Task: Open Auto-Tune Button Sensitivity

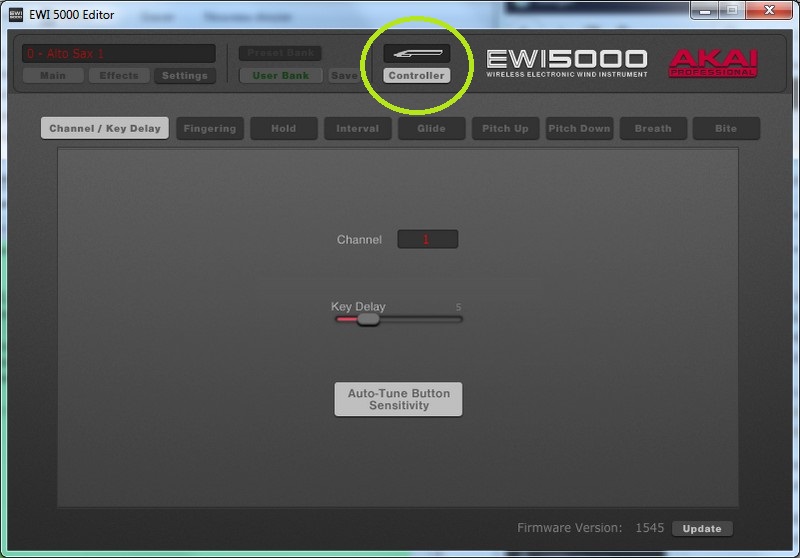Action: [x=398, y=399]
